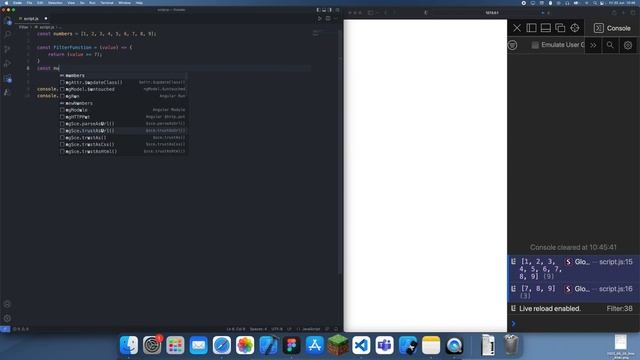The image size is (640, 360).
Task: Open Safari share button
Action: [x=614, y=13]
